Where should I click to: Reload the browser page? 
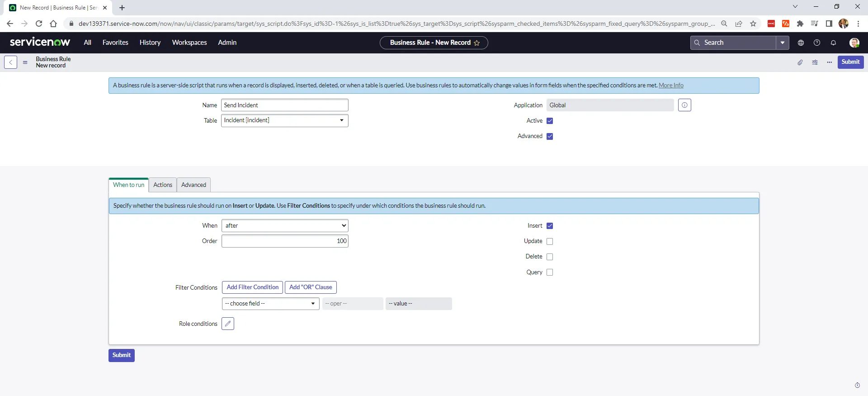point(39,24)
